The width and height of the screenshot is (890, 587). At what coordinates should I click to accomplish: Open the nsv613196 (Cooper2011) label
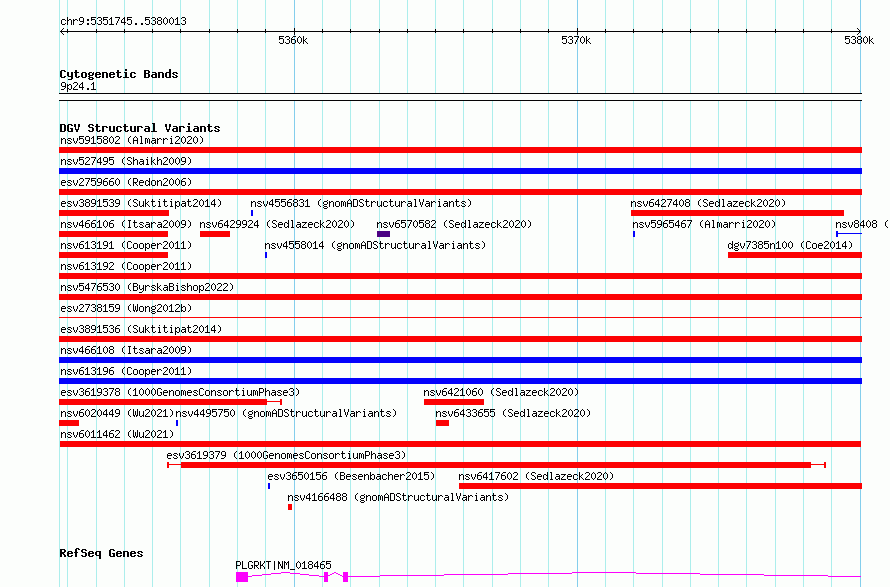126,371
